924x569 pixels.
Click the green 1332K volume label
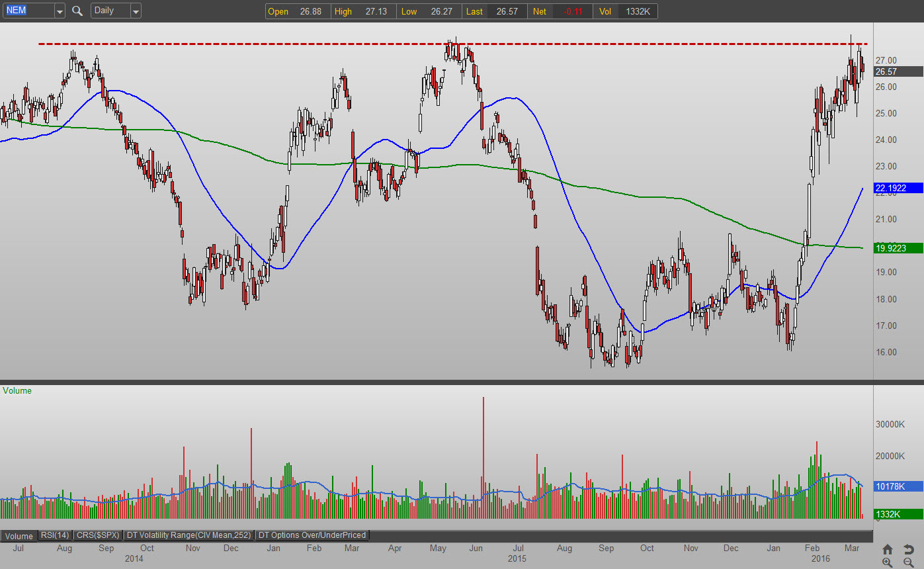tap(898, 514)
